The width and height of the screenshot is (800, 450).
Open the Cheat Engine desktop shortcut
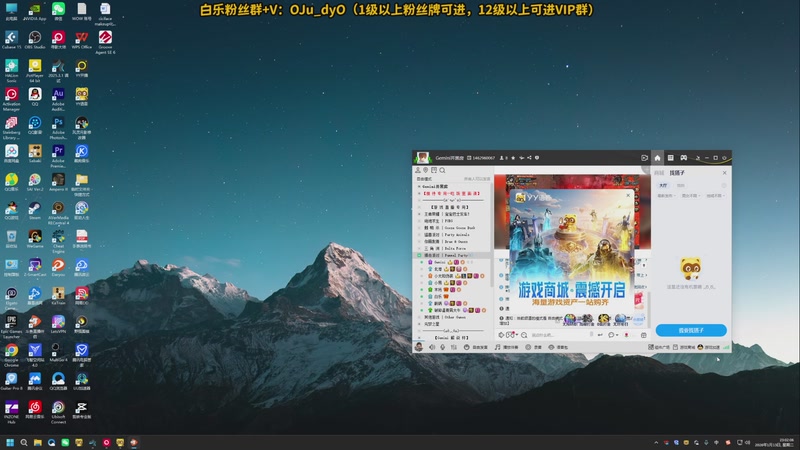pos(58,242)
